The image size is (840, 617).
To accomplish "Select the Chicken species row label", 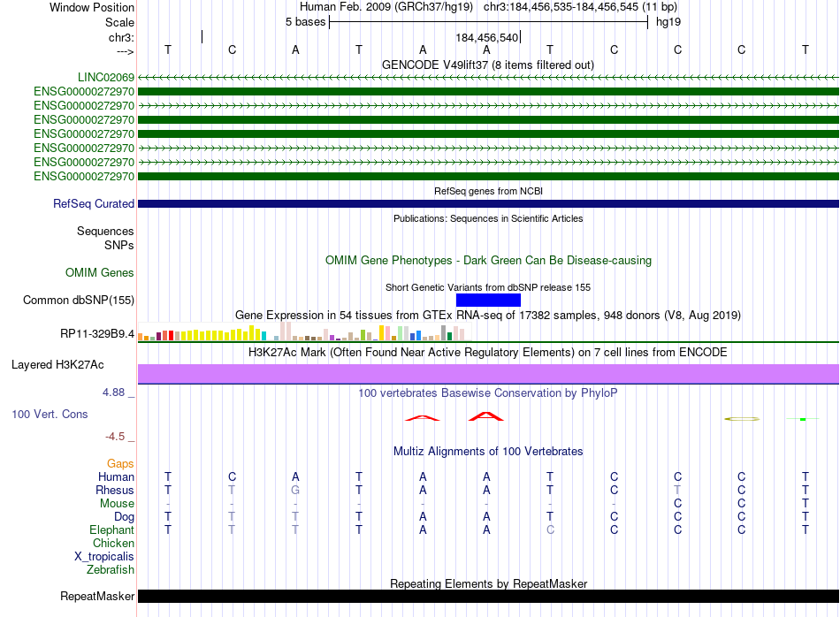I will 113,543.
